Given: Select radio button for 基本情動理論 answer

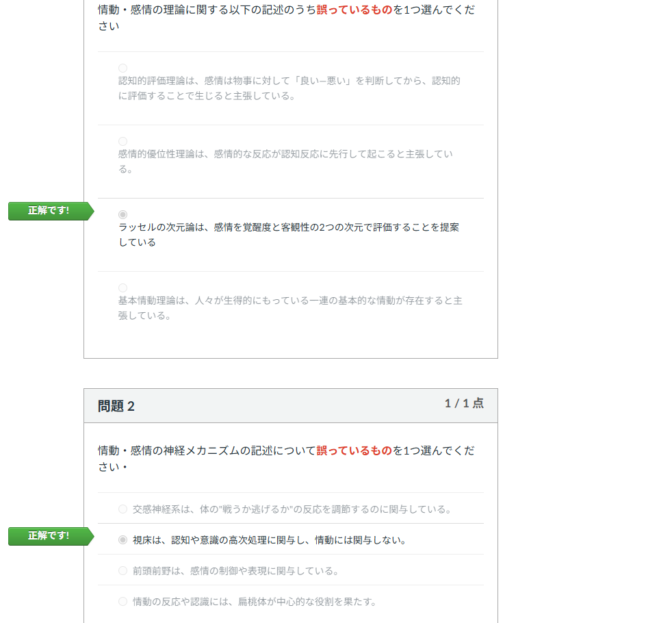Looking at the screenshot, I should (x=122, y=288).
